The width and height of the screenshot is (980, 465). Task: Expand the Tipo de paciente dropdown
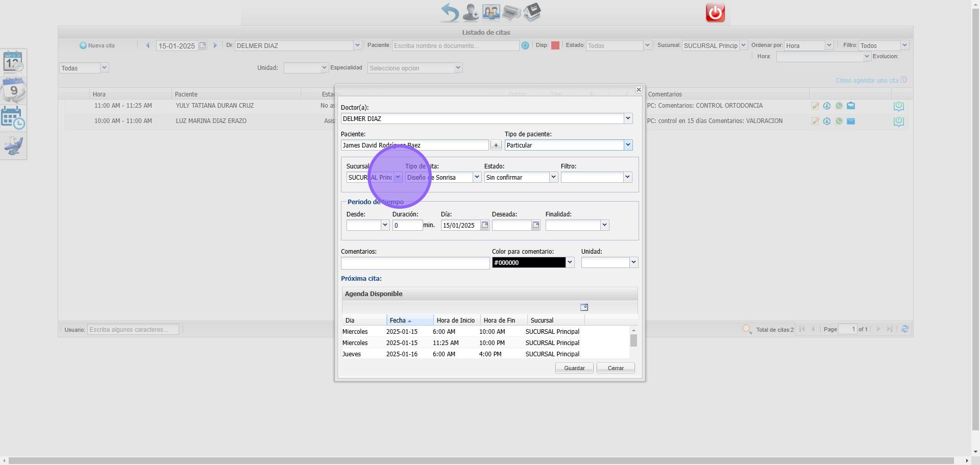point(628,145)
